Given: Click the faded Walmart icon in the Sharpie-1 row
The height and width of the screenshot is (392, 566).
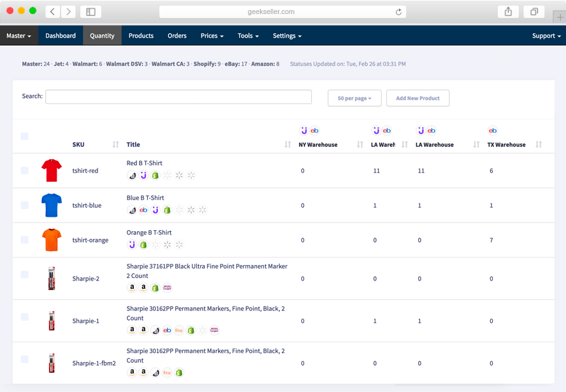Looking at the screenshot, I should tap(203, 330).
